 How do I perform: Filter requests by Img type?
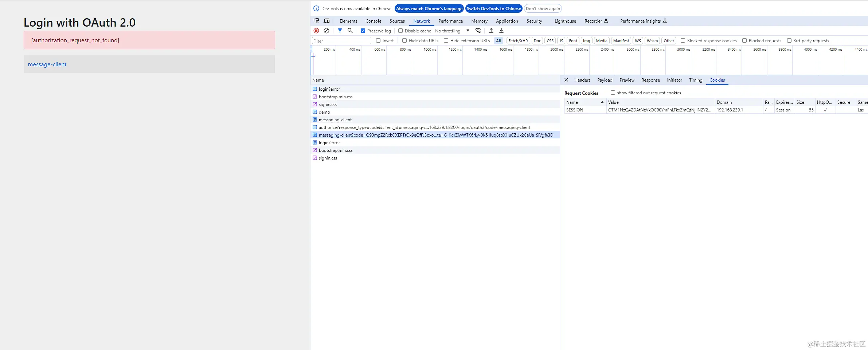(586, 41)
